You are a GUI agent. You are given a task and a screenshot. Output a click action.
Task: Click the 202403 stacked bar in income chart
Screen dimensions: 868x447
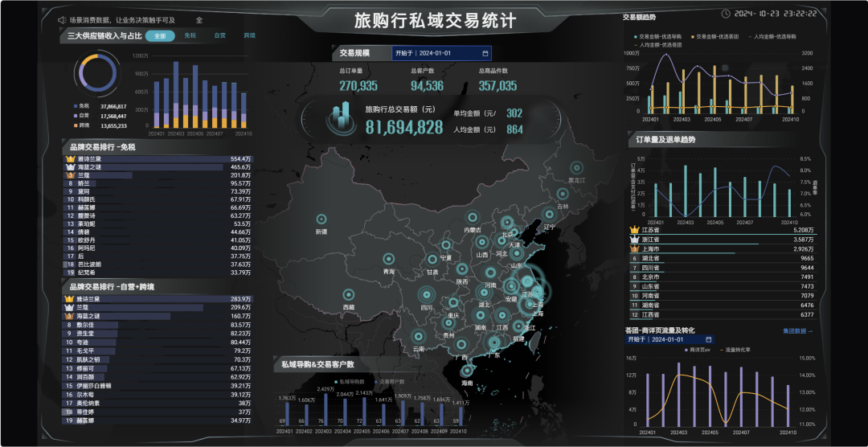(176, 95)
